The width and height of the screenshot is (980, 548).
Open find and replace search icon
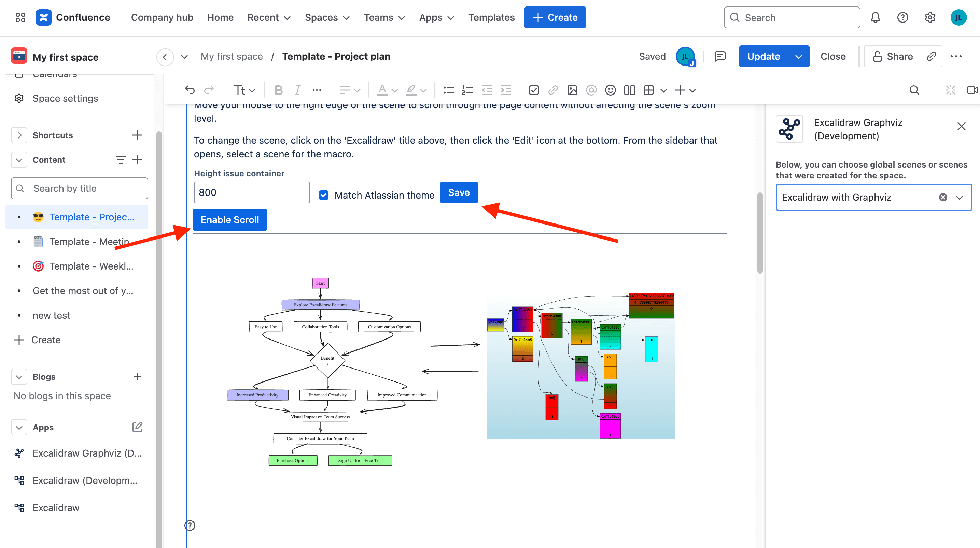pos(914,90)
